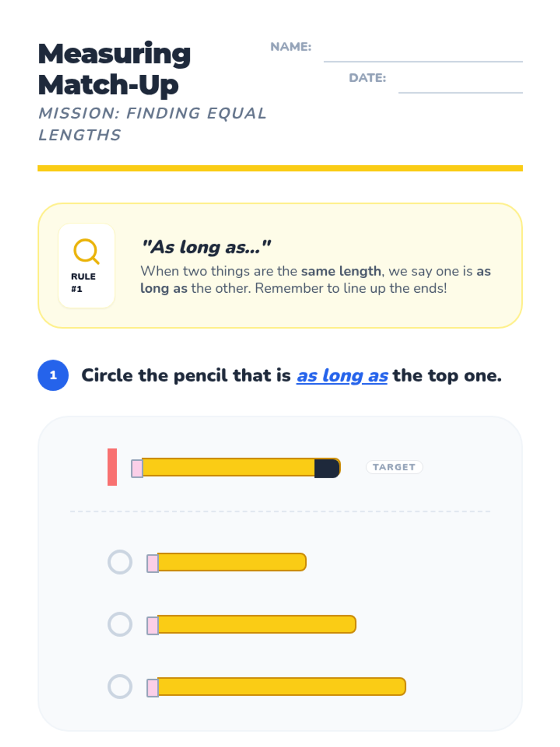Select the radio button beside the shortest pencil
The height and width of the screenshot is (747, 560).
(x=120, y=562)
